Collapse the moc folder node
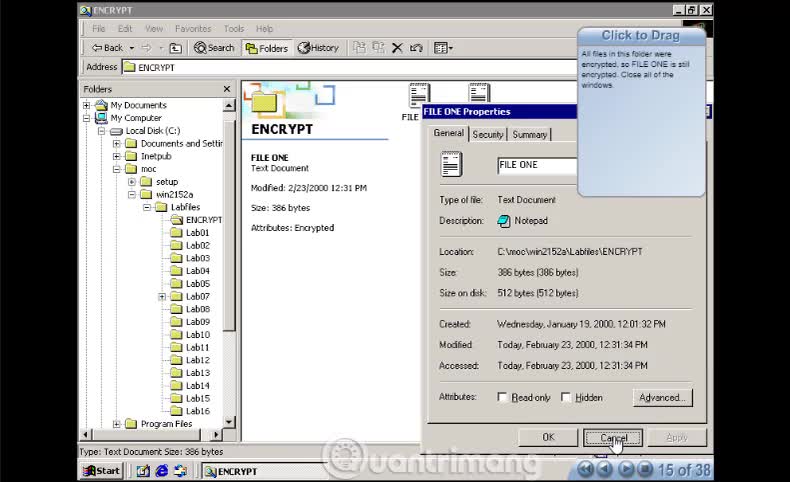This screenshot has height=482, width=790. pos(117,169)
